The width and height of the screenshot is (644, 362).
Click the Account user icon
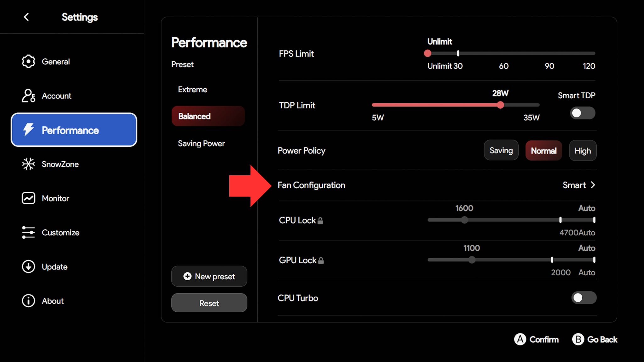[28, 96]
